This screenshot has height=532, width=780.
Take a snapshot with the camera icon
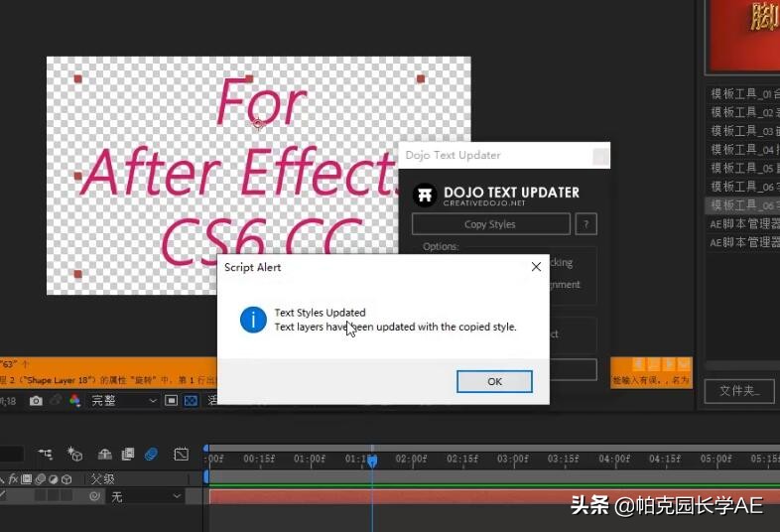pos(36,401)
